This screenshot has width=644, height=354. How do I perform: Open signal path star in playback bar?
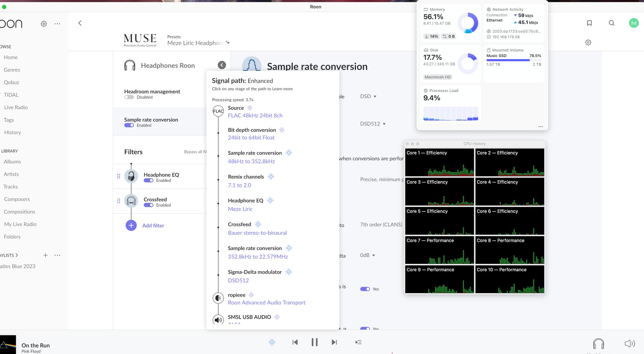(x=272, y=342)
